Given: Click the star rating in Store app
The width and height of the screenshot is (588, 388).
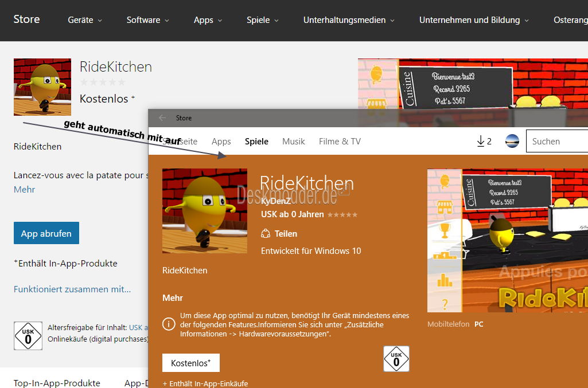Looking at the screenshot, I should point(342,214).
